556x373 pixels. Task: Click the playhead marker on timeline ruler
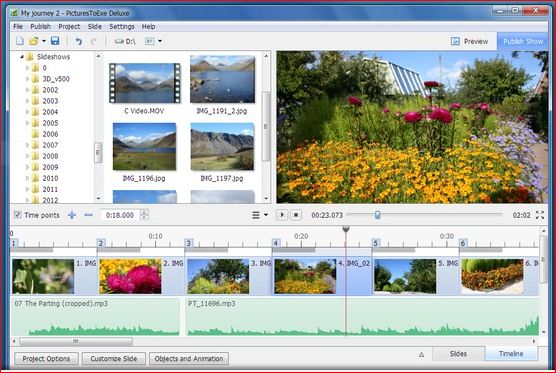[x=346, y=229]
